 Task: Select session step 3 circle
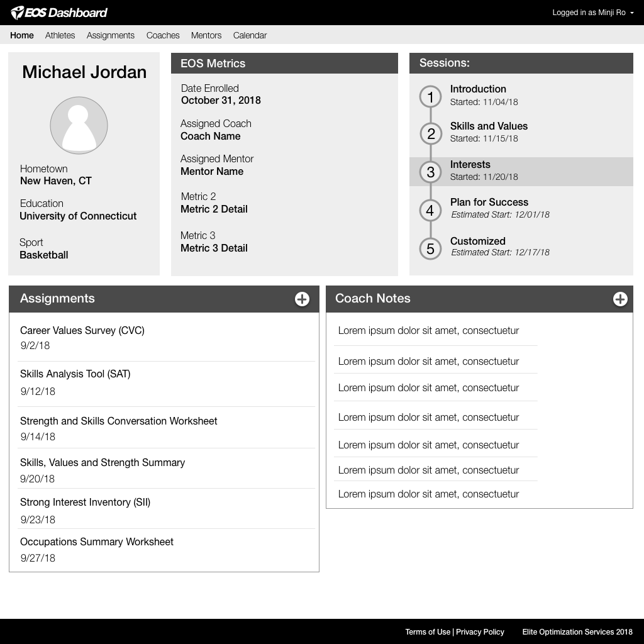(430, 172)
